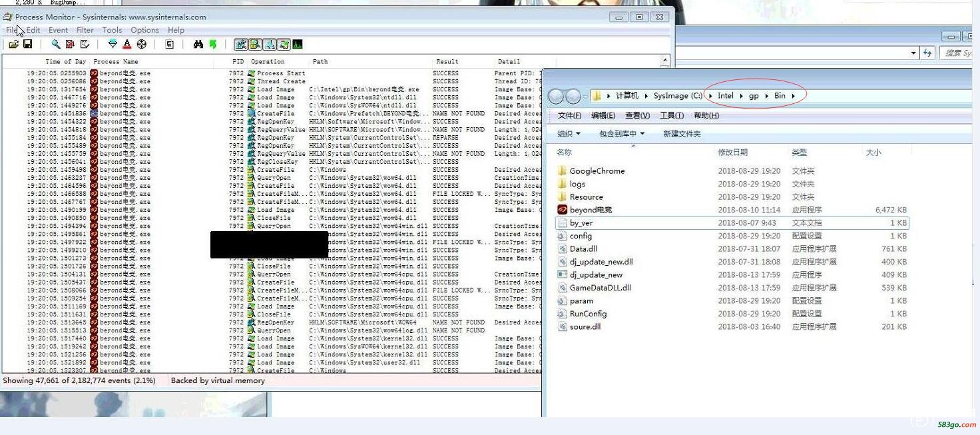Click the GoogleChrome folder icon
Viewport: 980px width, 435px height.
[562, 171]
